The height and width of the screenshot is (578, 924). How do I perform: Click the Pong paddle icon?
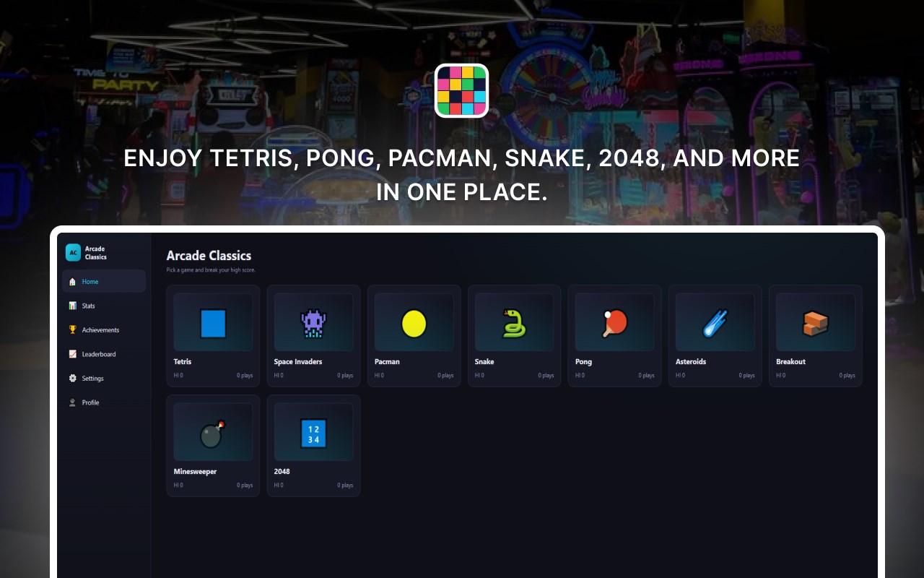[x=614, y=324]
